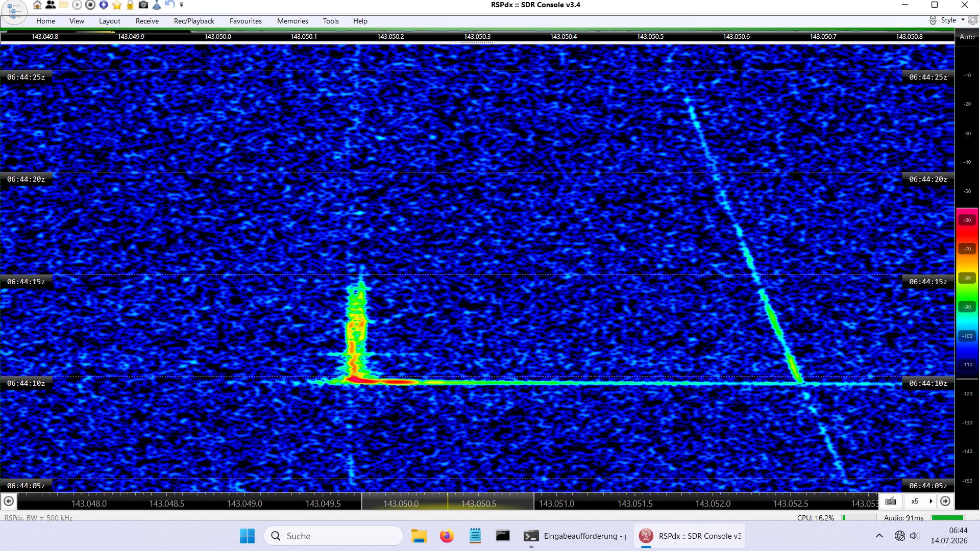The image size is (980, 551).
Task: Click the RSPdx SDR Console taskbar button
Action: (690, 536)
